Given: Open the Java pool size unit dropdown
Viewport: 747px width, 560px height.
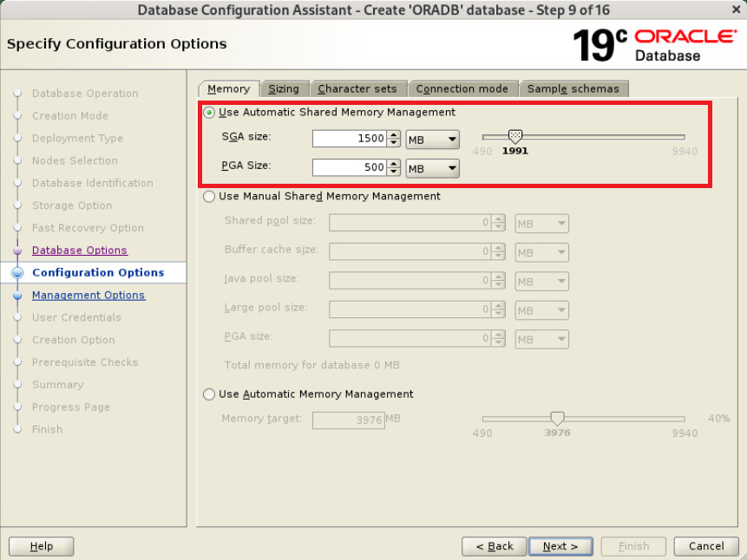Looking at the screenshot, I should [541, 282].
